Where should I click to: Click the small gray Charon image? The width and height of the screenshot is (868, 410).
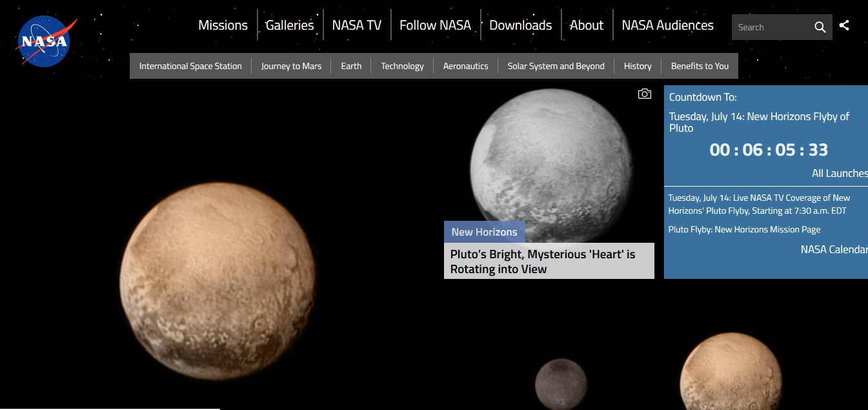point(561,385)
